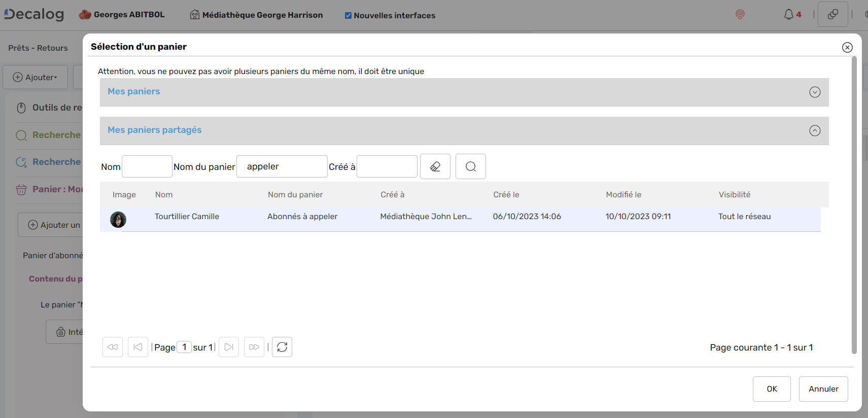Image resolution: width=868 pixels, height=418 pixels.
Task: Jump to last page double-arrow icon
Action: [254, 347]
